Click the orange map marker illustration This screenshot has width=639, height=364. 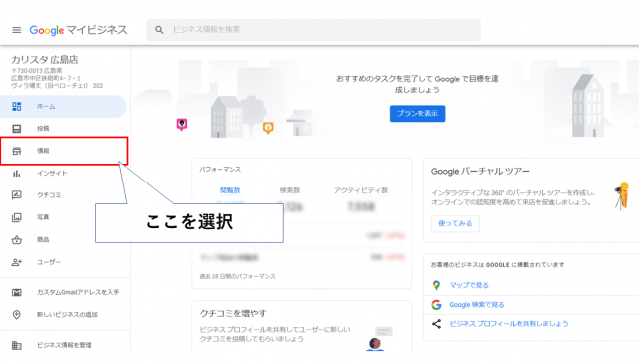click(268, 128)
